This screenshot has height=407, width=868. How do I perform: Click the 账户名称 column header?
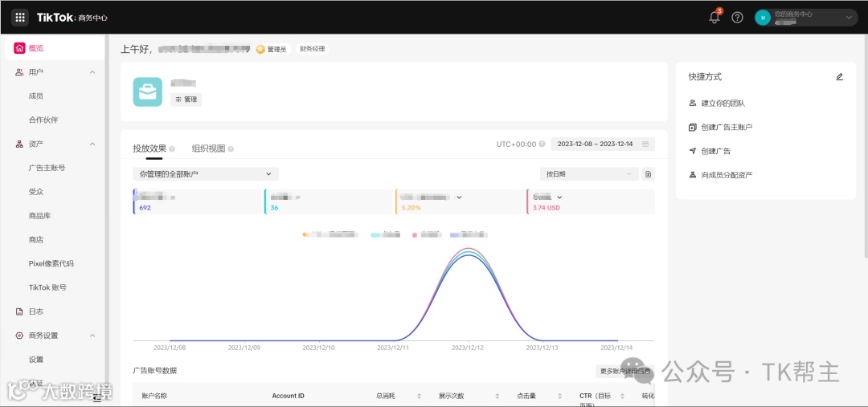click(154, 396)
